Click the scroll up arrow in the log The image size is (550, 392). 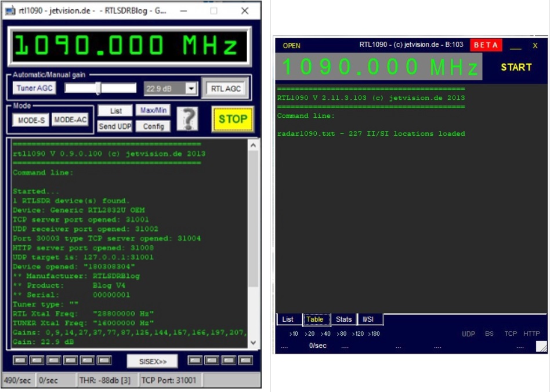(254, 146)
